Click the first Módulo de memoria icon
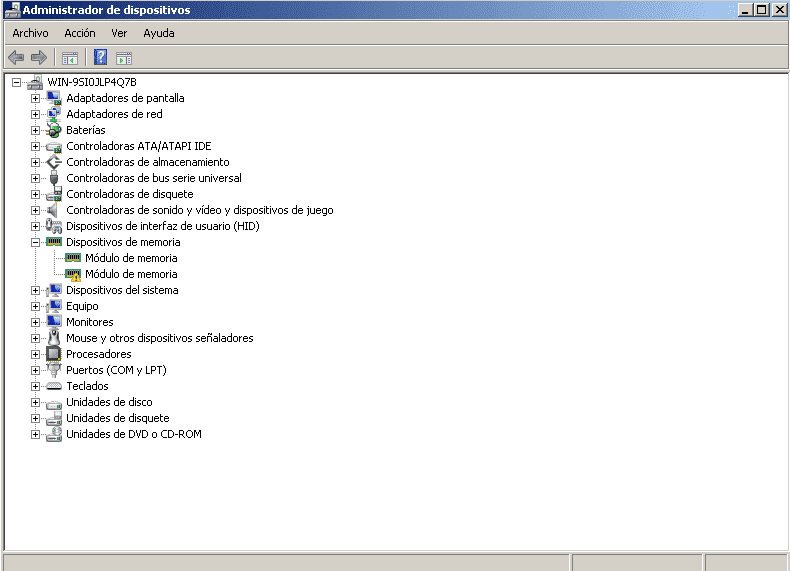 73,258
